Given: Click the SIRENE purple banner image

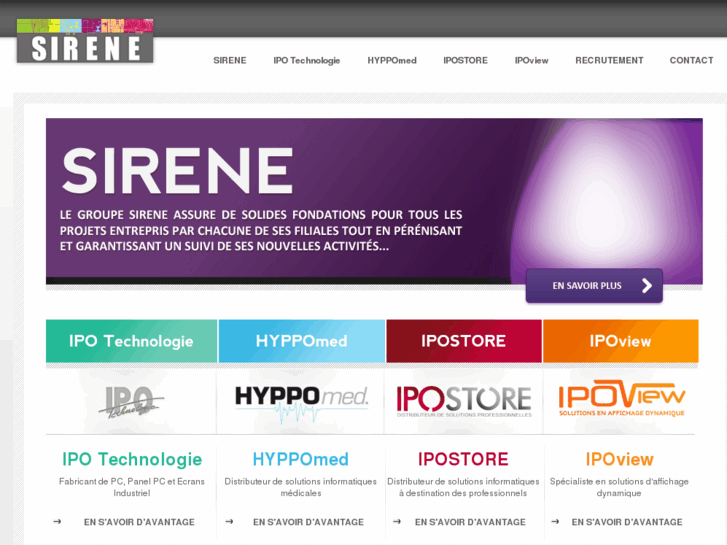Looking at the screenshot, I should (x=374, y=201).
